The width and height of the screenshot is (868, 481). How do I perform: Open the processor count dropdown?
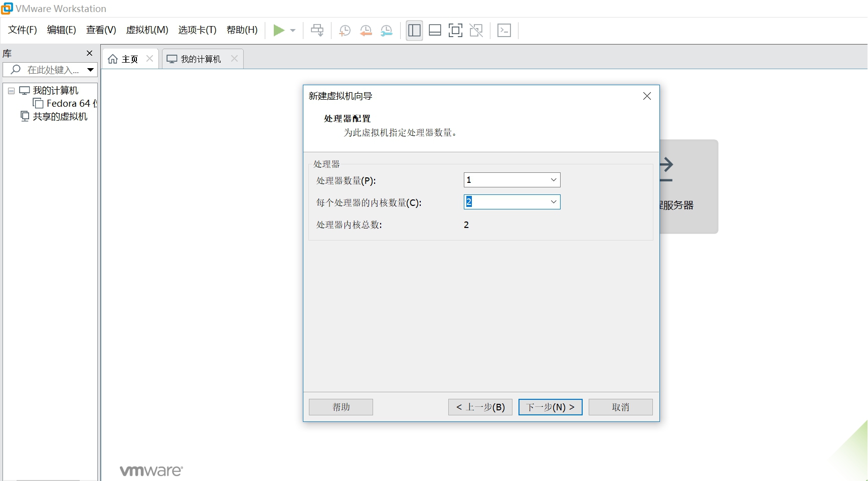(553, 180)
